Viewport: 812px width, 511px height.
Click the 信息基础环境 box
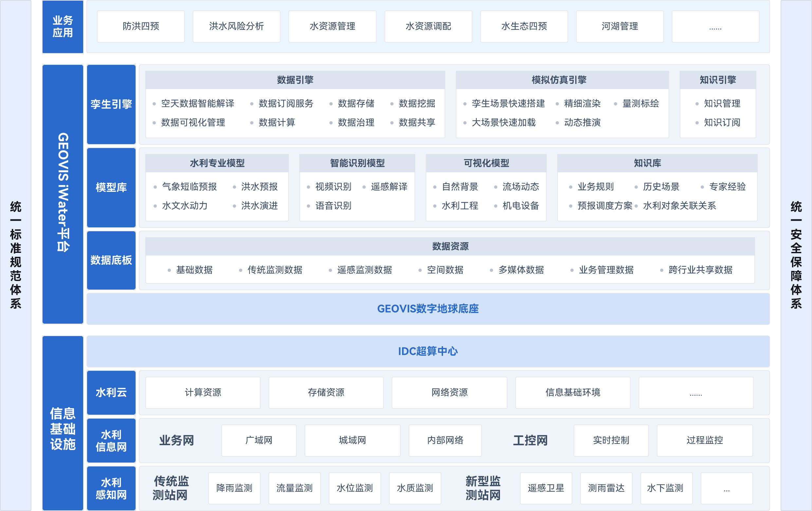point(573,393)
